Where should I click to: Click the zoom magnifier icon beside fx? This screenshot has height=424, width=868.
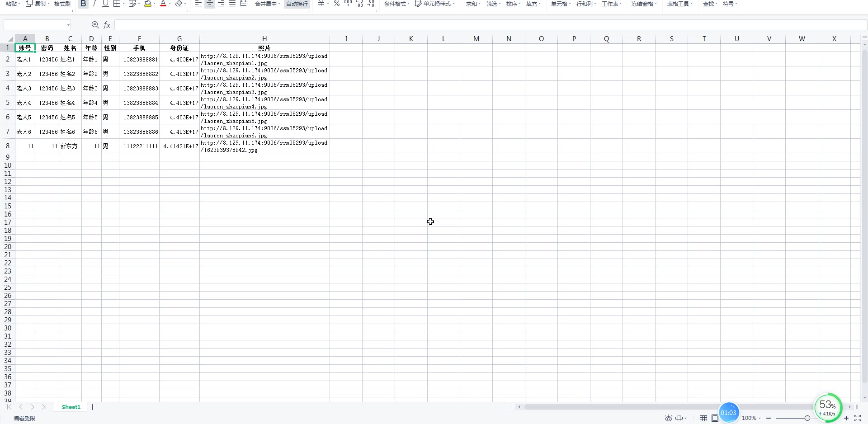(95, 25)
